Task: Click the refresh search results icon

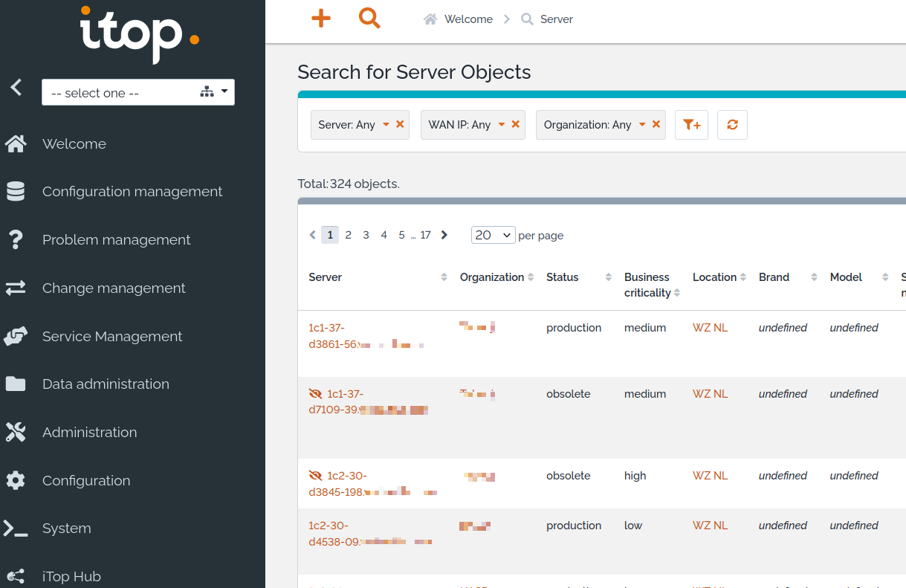Action: (x=732, y=125)
